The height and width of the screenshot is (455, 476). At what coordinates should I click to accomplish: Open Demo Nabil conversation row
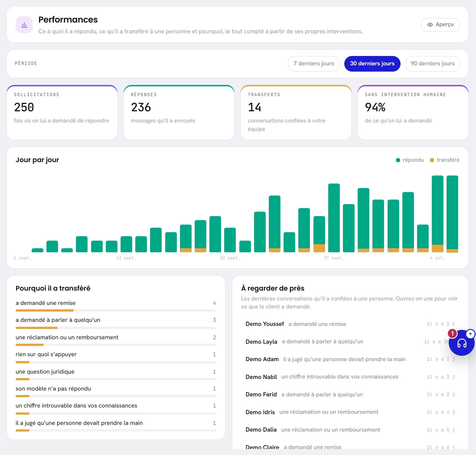350,377
